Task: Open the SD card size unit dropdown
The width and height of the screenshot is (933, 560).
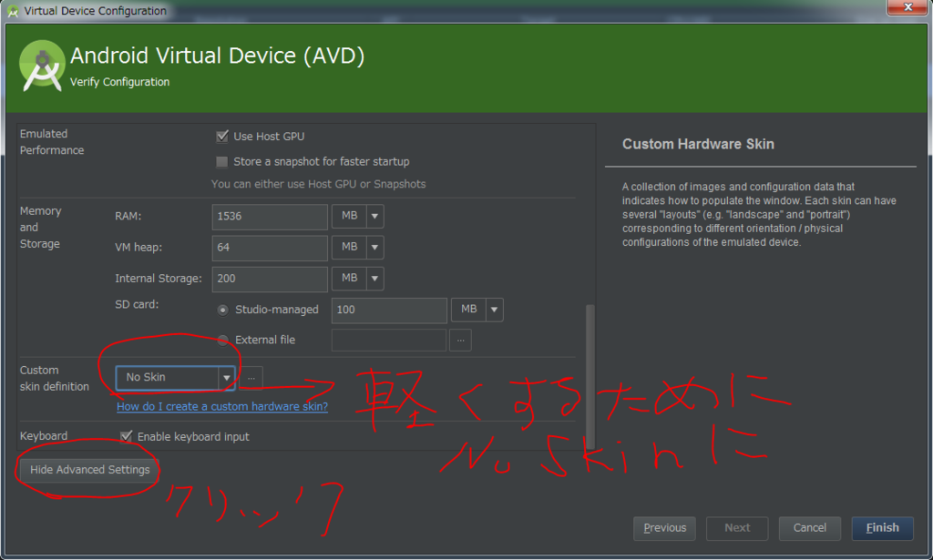Action: pos(477,310)
